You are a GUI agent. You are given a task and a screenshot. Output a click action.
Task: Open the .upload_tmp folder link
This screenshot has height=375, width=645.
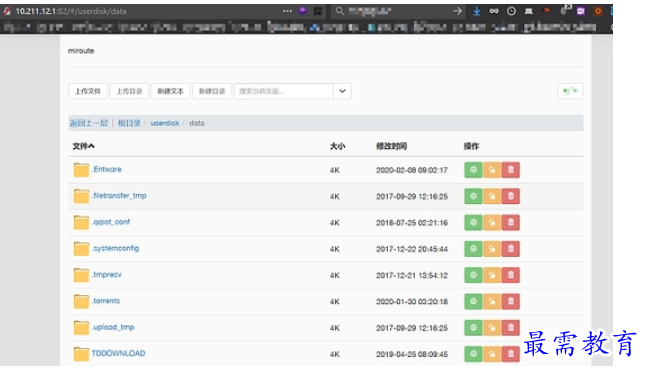113,327
